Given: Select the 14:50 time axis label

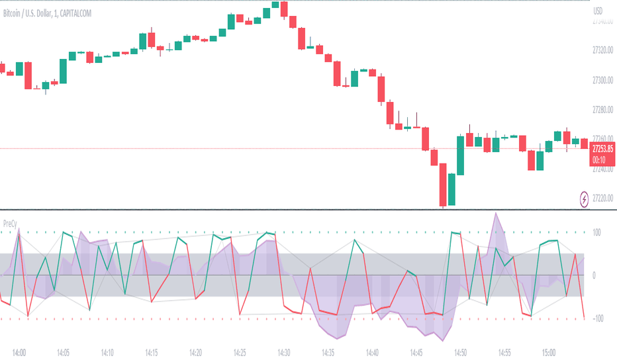Looking at the screenshot, I should tap(461, 354).
